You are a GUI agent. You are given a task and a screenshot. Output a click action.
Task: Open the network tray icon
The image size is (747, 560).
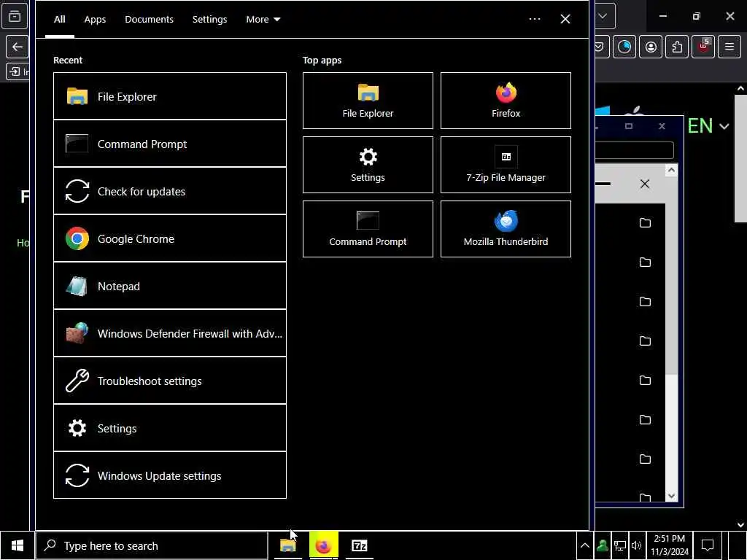click(620, 545)
